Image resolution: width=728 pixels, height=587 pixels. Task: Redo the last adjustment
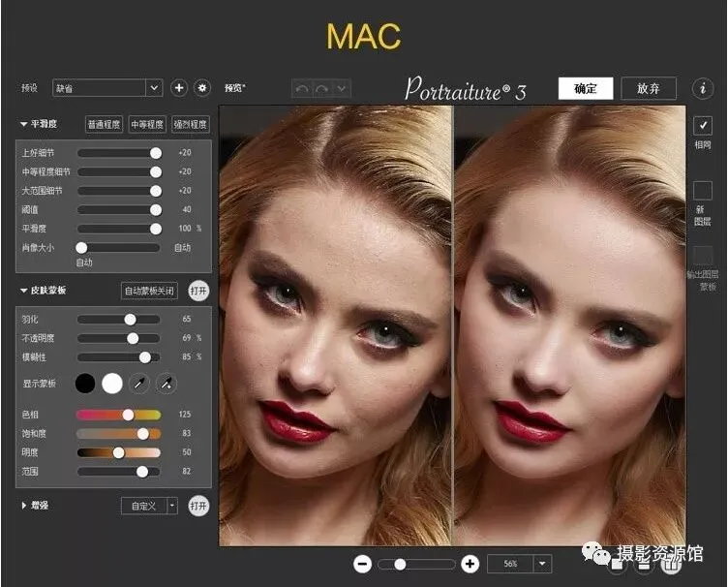coord(321,88)
